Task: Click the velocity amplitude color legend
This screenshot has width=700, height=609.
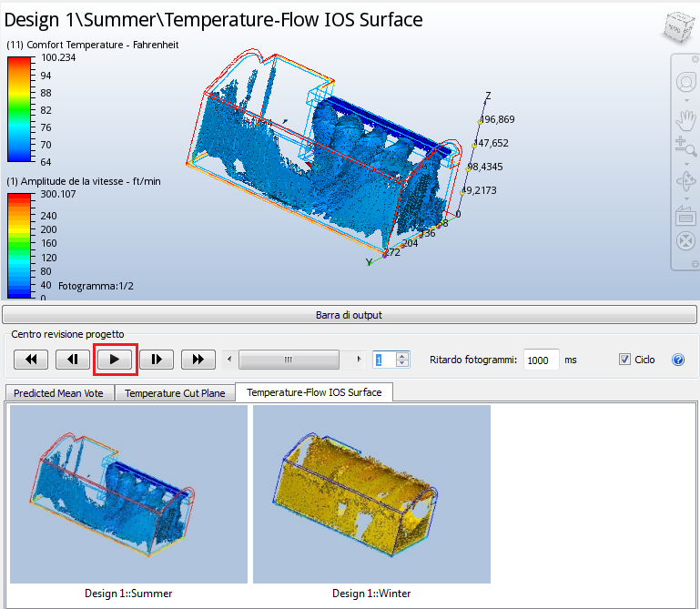Action: tap(19, 245)
